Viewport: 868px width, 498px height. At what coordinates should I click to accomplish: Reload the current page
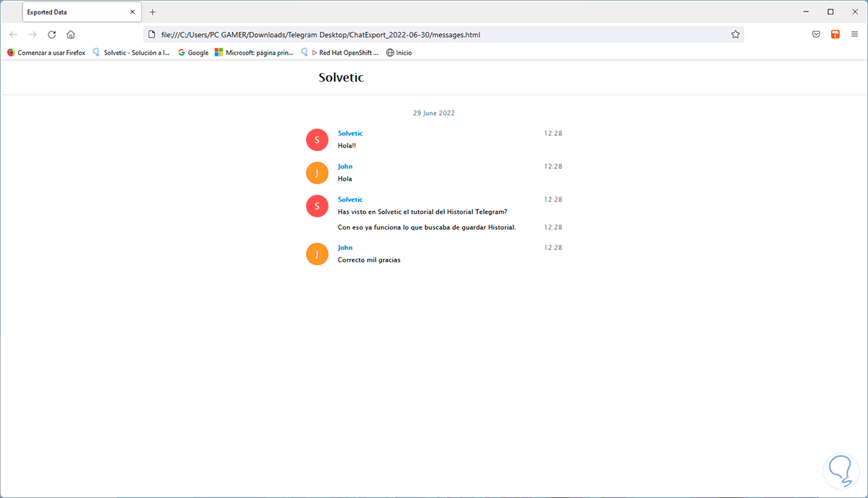(52, 35)
